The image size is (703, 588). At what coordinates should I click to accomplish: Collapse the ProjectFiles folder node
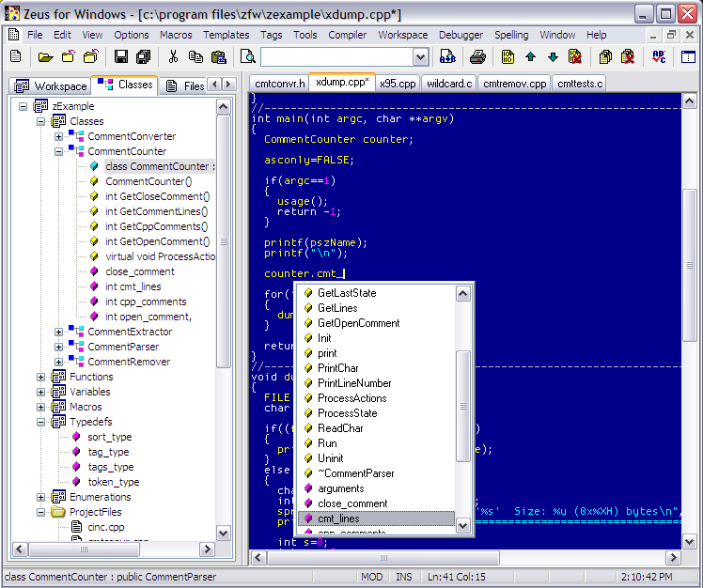40,512
